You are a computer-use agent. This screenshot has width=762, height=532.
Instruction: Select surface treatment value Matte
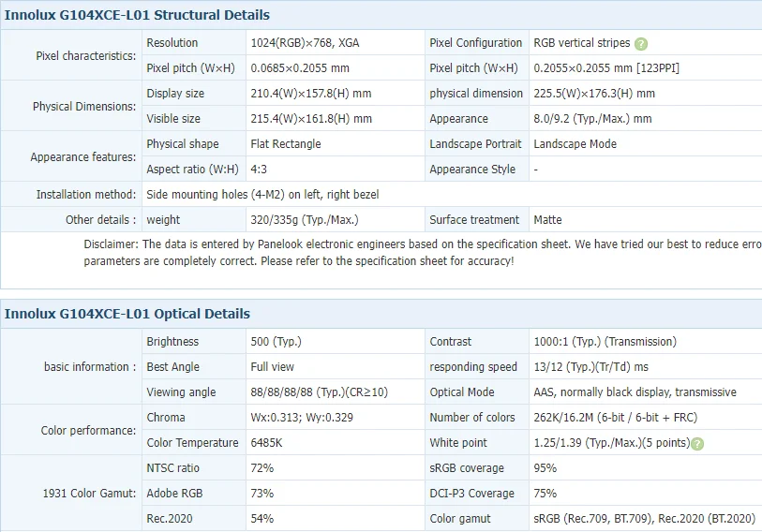point(547,219)
